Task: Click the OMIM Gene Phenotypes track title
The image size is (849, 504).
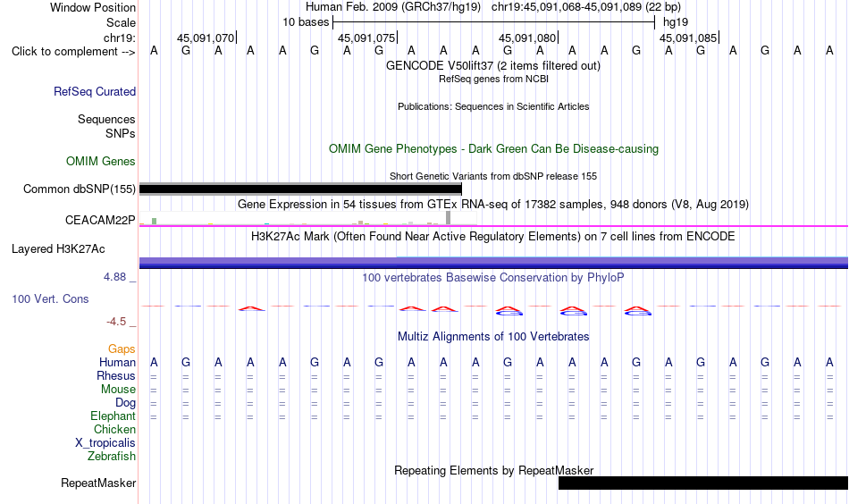Action: click(494, 149)
